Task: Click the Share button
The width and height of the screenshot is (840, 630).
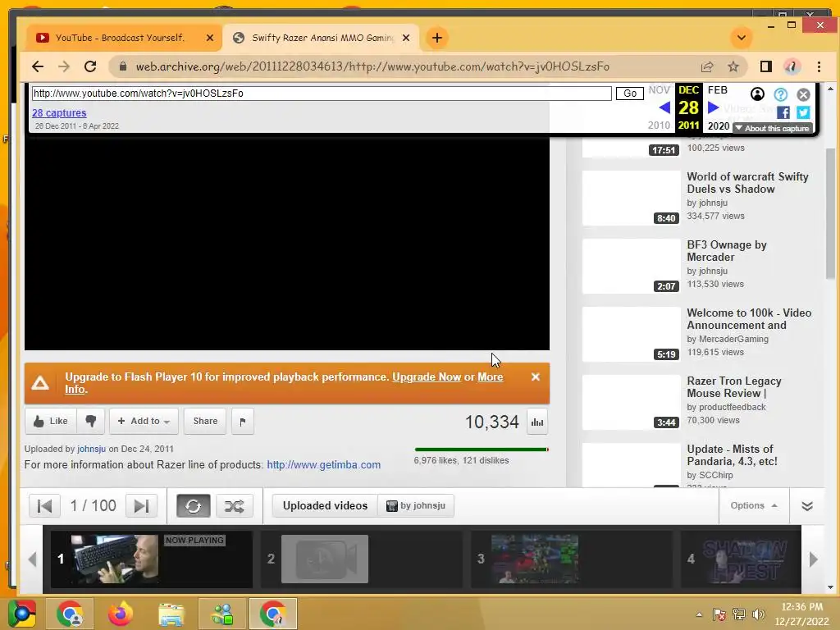Action: tap(205, 421)
